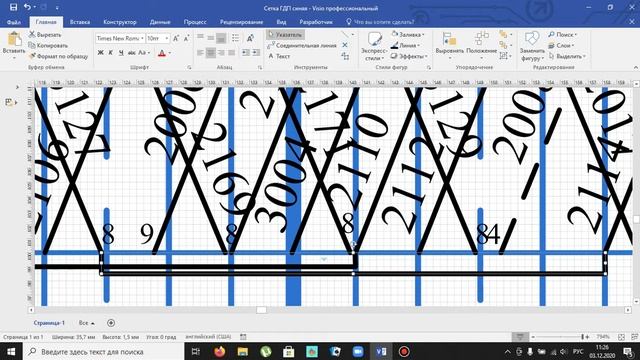
Task: Select align middle vertical alignment icon
Action: [211, 38]
